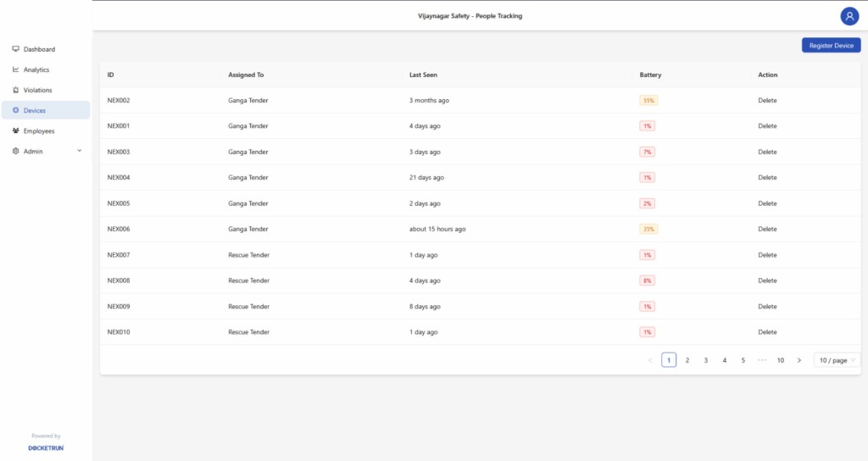Click the Register Device button
The image size is (868, 461).
[x=831, y=45]
